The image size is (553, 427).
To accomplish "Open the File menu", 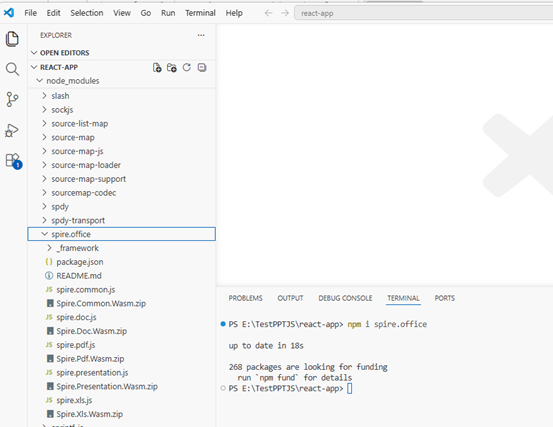I will click(30, 13).
